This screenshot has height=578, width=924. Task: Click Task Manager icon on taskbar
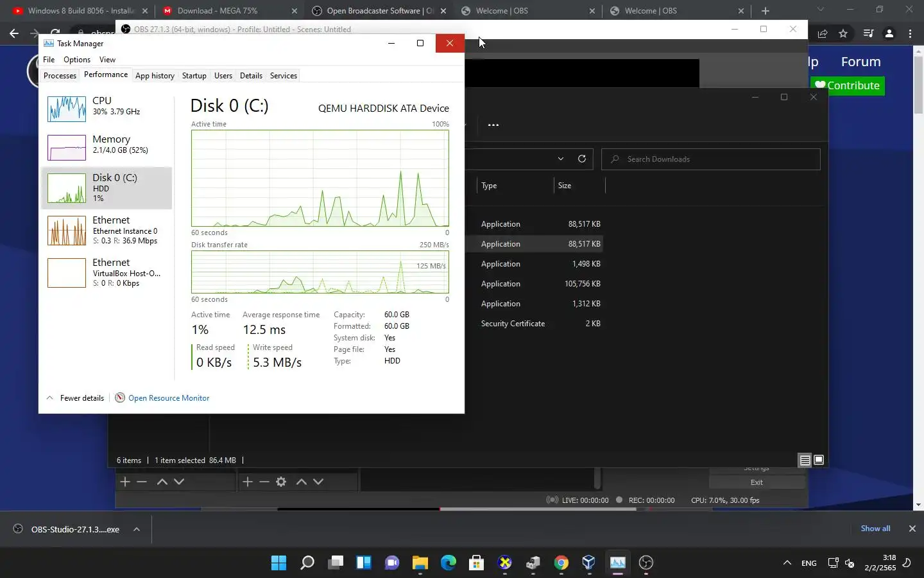coord(618,563)
